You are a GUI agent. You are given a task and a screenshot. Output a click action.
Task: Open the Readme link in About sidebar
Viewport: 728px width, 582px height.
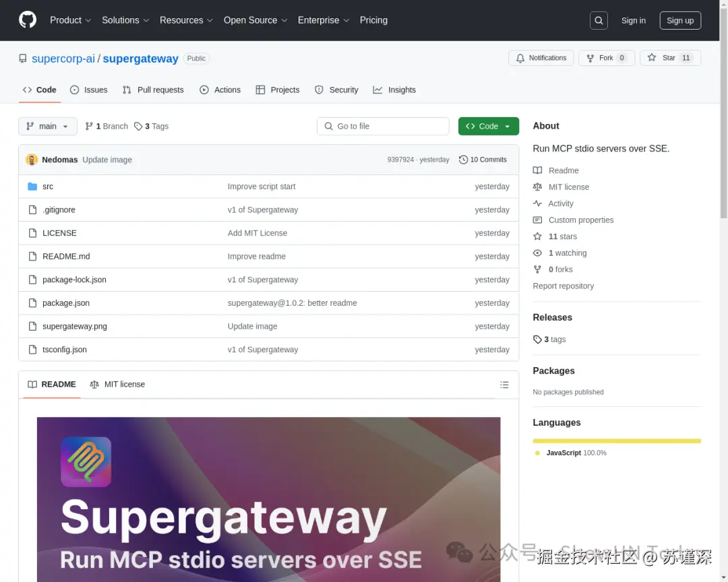pos(555,170)
